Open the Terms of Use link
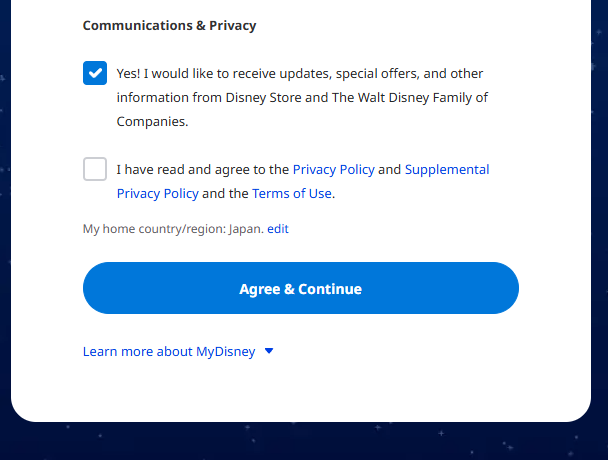This screenshot has width=608, height=460. (x=292, y=194)
